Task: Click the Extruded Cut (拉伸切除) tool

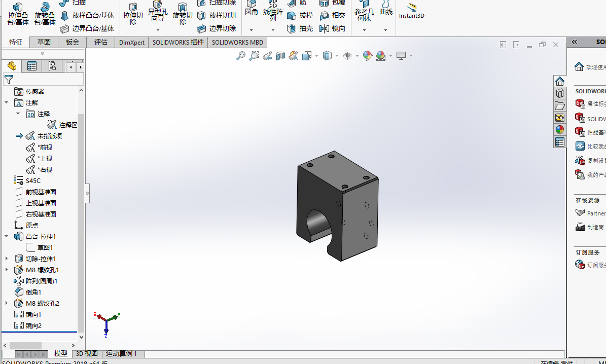Action: click(x=133, y=14)
